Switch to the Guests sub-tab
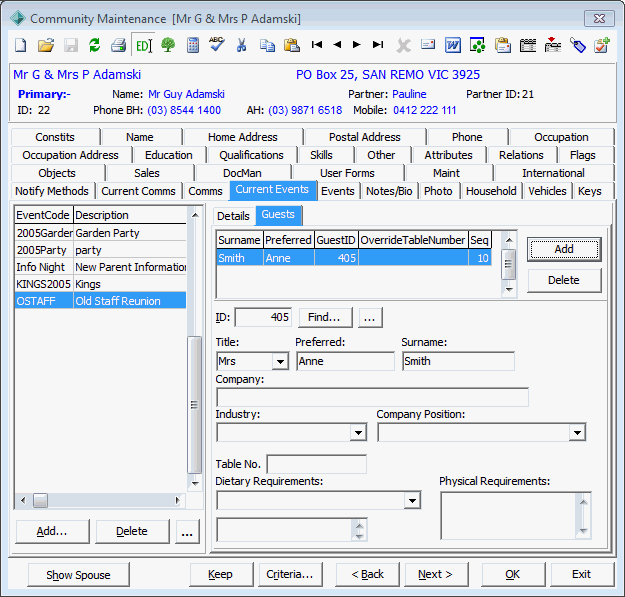 click(278, 214)
